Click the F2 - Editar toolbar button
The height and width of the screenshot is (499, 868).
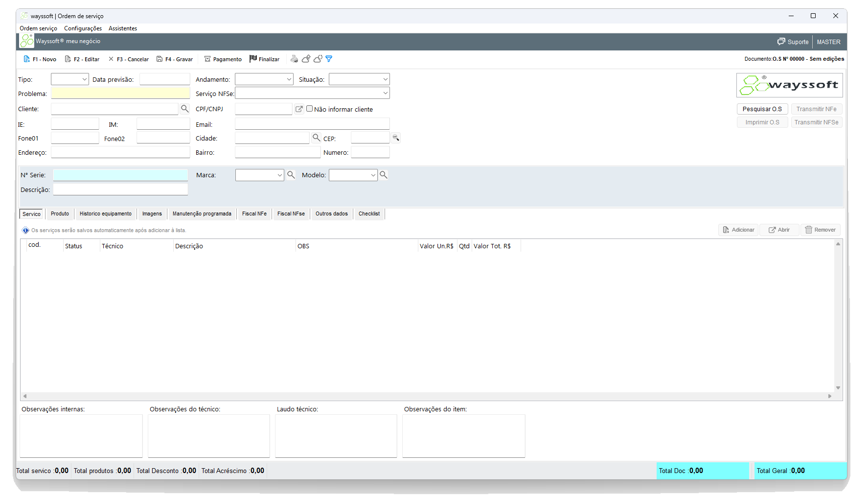pyautogui.click(x=82, y=59)
